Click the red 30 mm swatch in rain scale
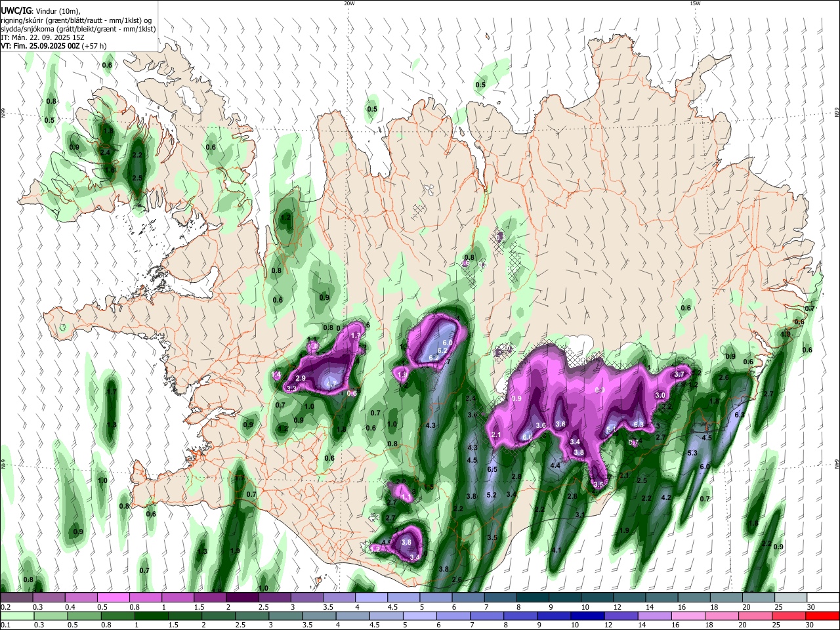Viewport: 840px width, 630px height. coord(822,616)
